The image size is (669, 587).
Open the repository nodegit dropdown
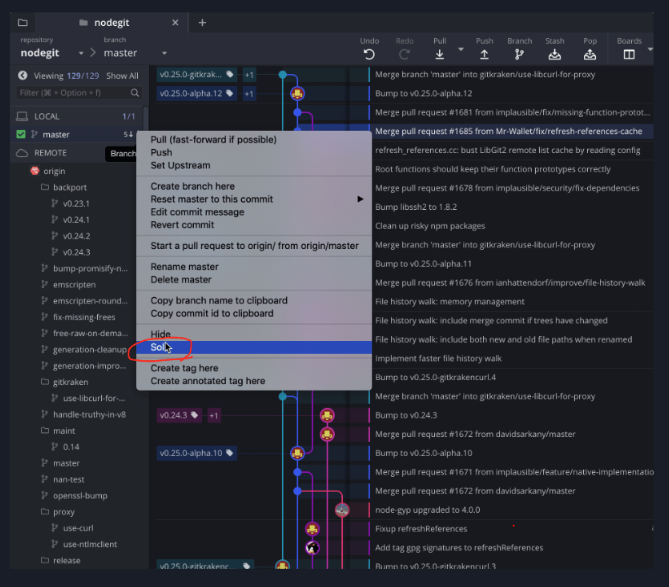click(x=81, y=53)
